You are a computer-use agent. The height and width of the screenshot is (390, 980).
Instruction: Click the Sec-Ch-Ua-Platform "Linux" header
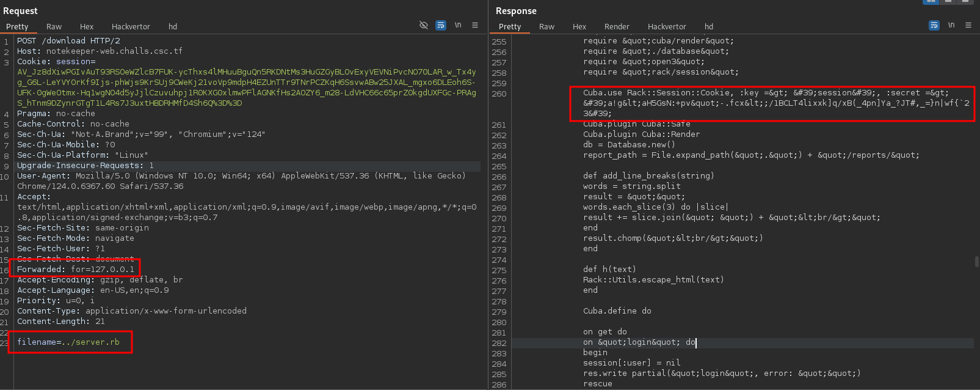coord(82,155)
